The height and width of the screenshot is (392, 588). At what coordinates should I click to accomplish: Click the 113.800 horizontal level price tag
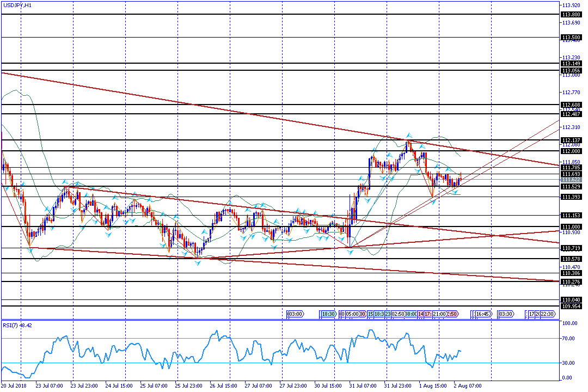[571, 14]
